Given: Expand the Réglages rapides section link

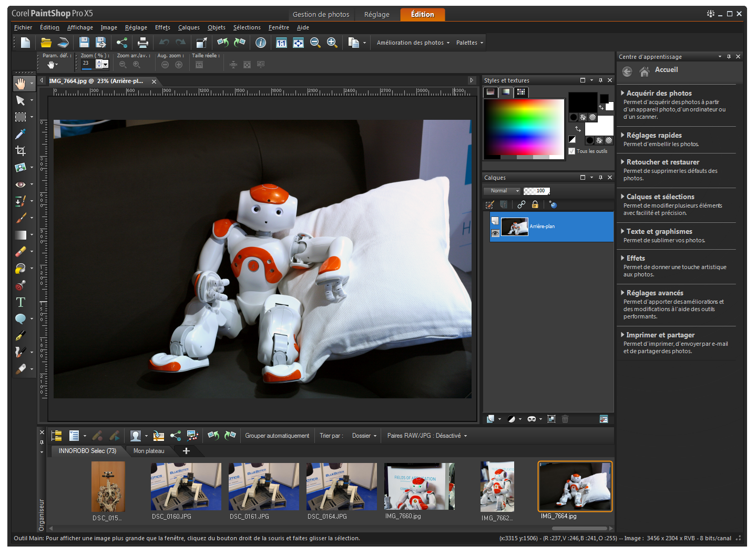Looking at the screenshot, I should (655, 135).
